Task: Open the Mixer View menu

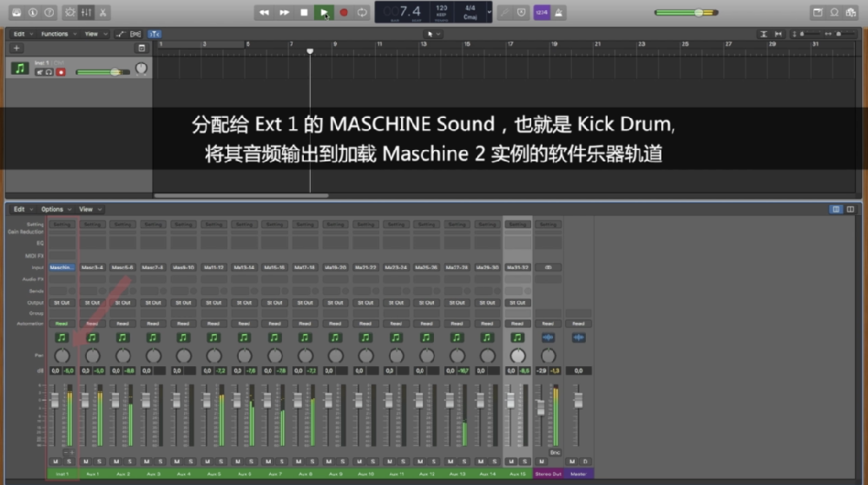Action: coord(89,210)
